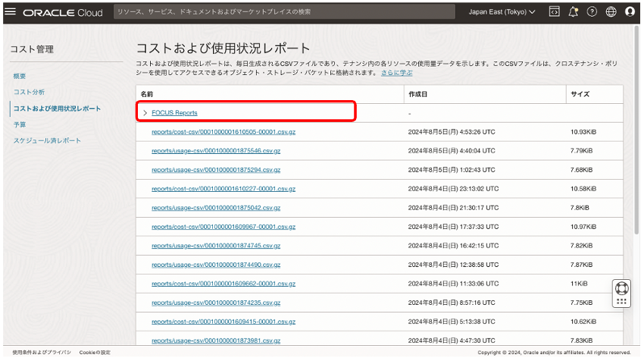Open the Cloud Shell developer tools icon

point(554,12)
